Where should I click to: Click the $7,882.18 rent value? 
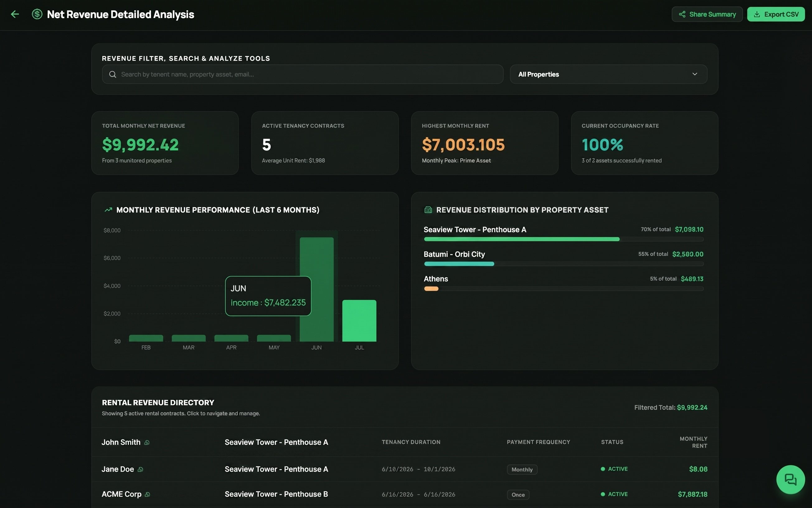692,494
